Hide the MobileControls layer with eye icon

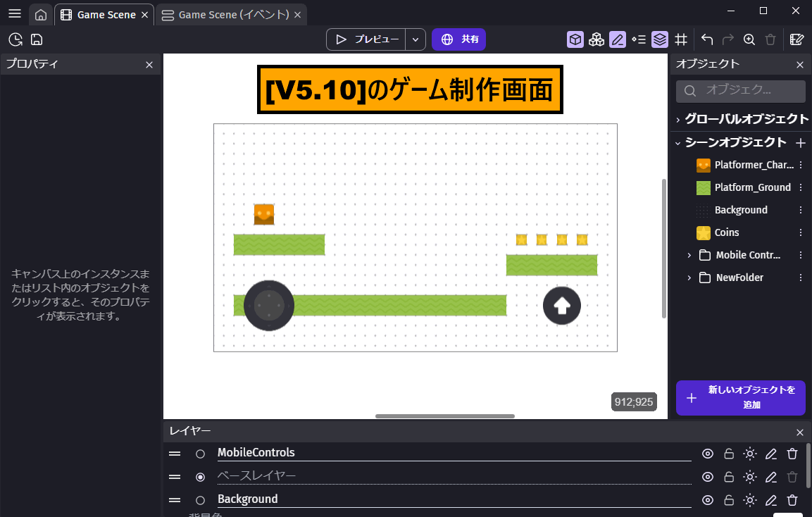click(x=708, y=454)
